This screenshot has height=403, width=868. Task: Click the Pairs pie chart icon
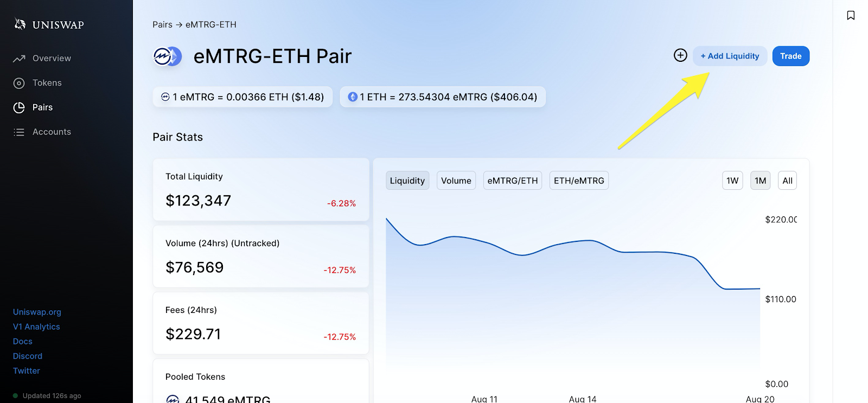tap(19, 107)
